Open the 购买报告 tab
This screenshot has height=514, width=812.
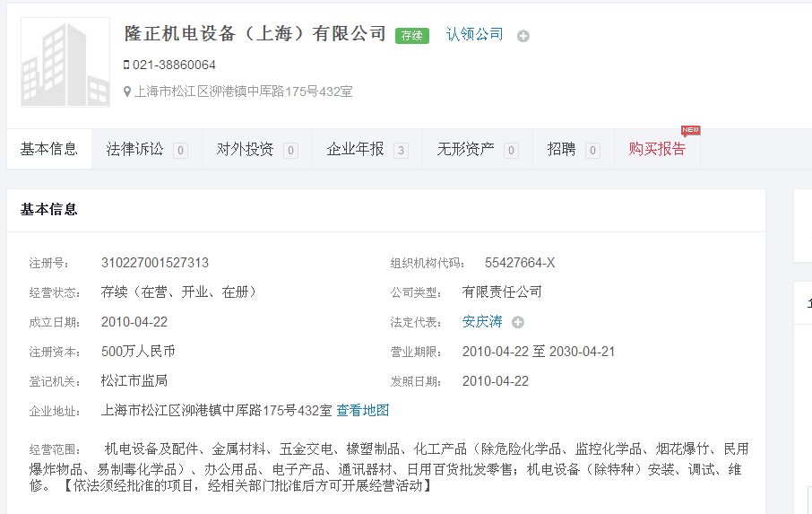pos(657,150)
